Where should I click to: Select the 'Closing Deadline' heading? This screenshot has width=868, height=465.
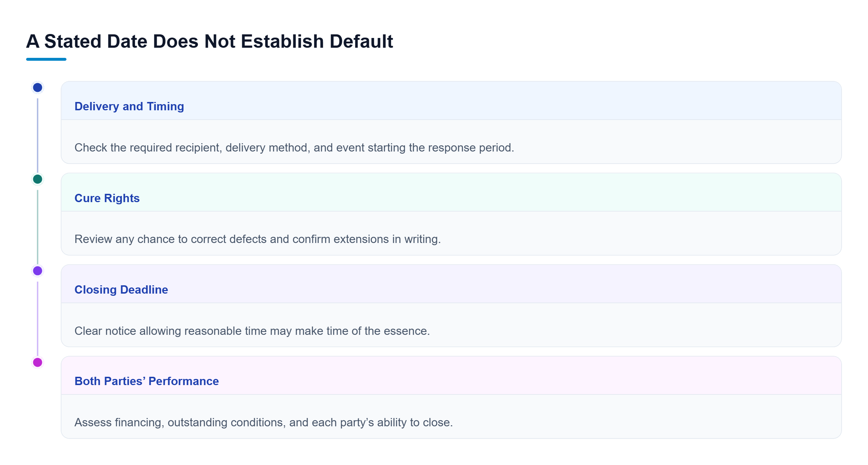pyautogui.click(x=121, y=290)
